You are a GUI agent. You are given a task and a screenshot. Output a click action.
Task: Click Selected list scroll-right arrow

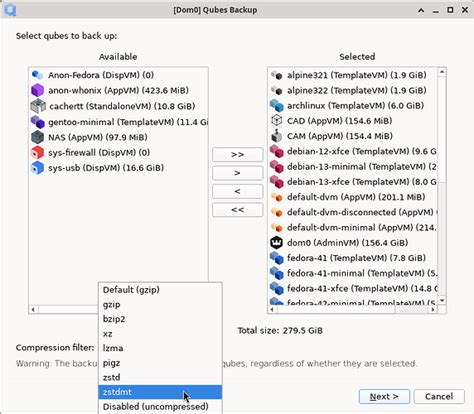[x=433, y=309]
